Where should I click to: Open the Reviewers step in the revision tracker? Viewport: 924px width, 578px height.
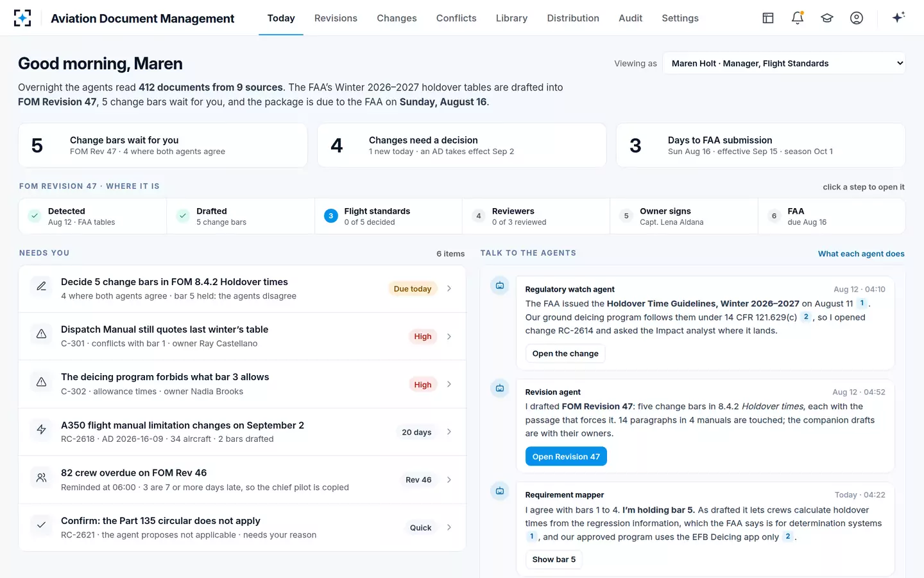point(536,216)
